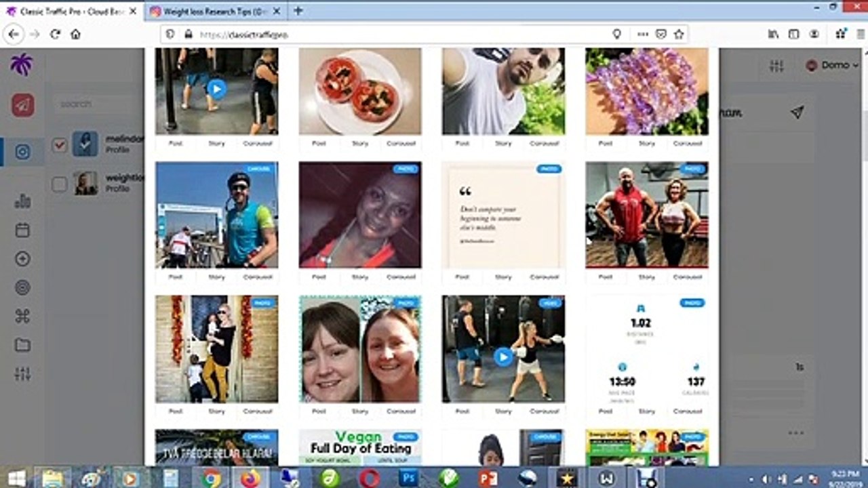Switch to the Weight loss Research Tips tab
Screen dimensions: 868x488
[x=214, y=12]
